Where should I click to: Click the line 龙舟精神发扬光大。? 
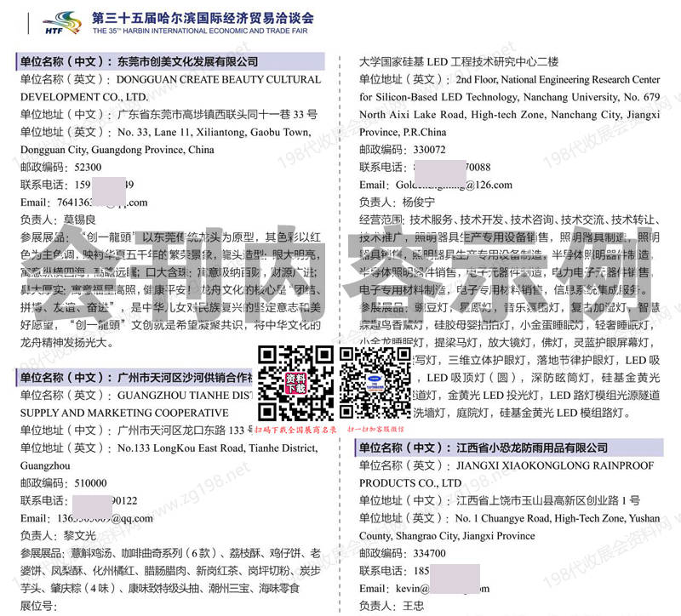68,343
